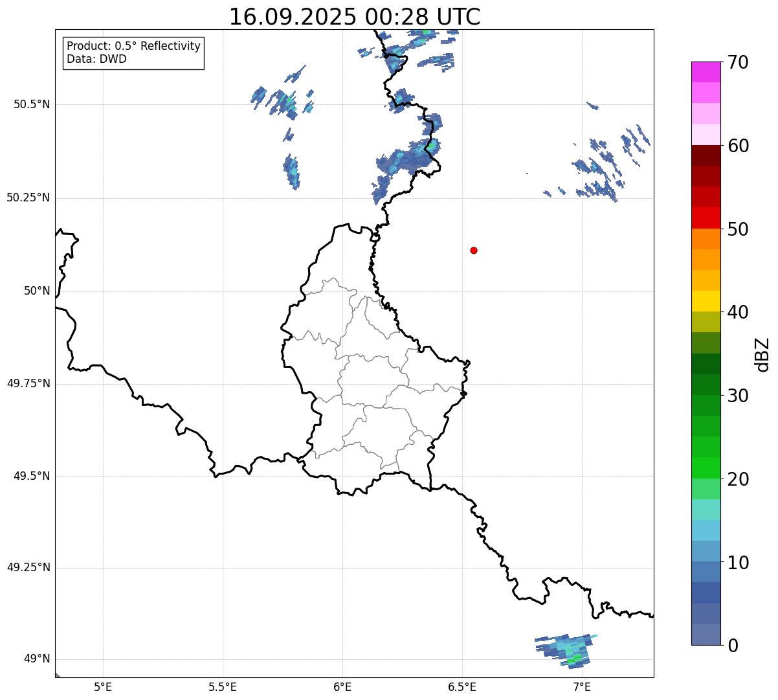Viewport: 778px width, 700px height.
Task: Click the 49.75°N latitude label
Action: point(28,383)
